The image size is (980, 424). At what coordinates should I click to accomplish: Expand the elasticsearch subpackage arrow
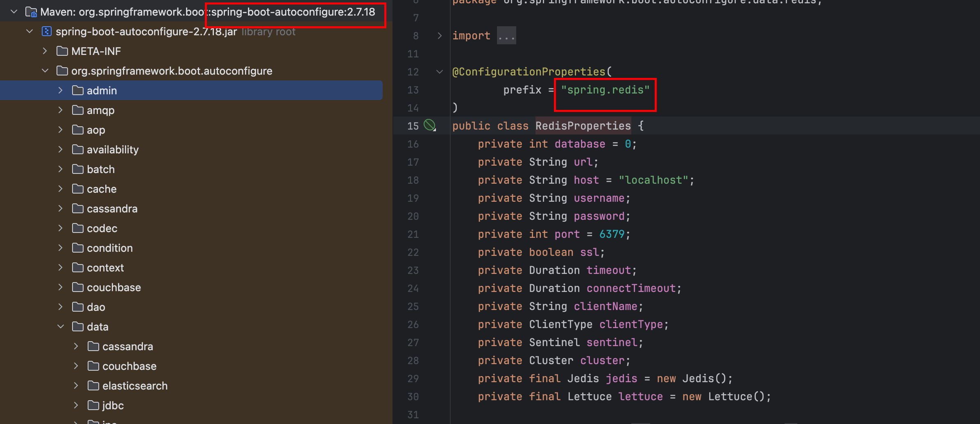[x=76, y=386]
